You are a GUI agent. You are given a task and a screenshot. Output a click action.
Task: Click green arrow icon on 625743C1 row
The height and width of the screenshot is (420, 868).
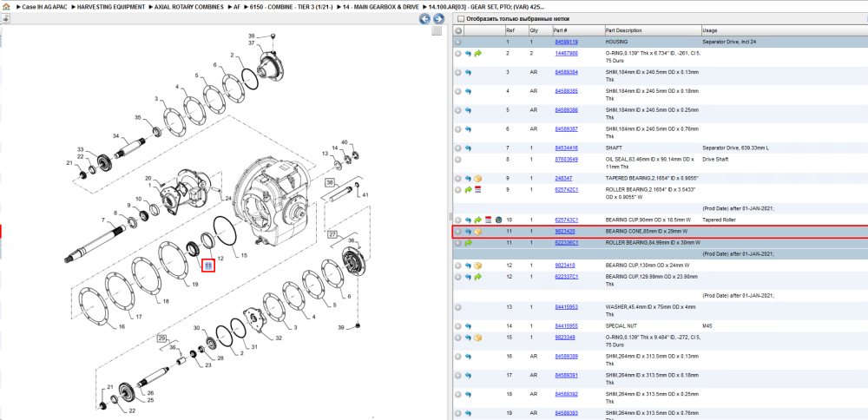[x=477, y=220]
